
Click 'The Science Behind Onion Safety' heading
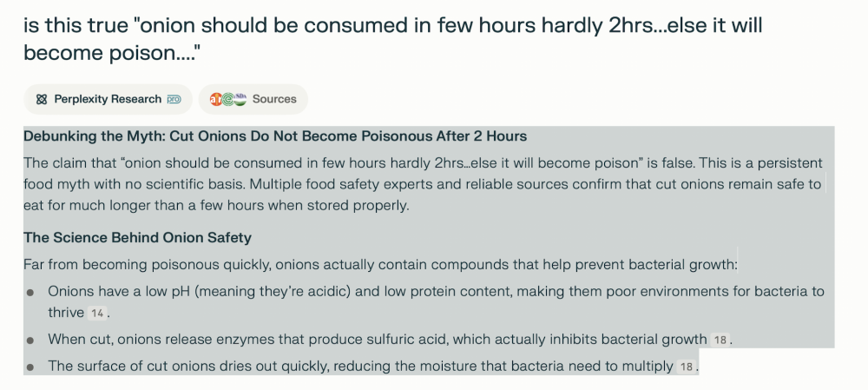coord(137,238)
